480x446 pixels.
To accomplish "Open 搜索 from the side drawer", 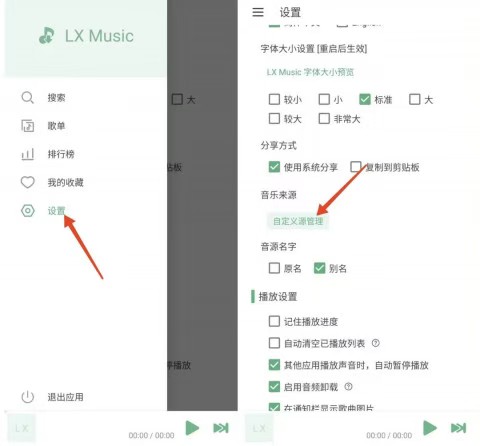I will 56,98.
